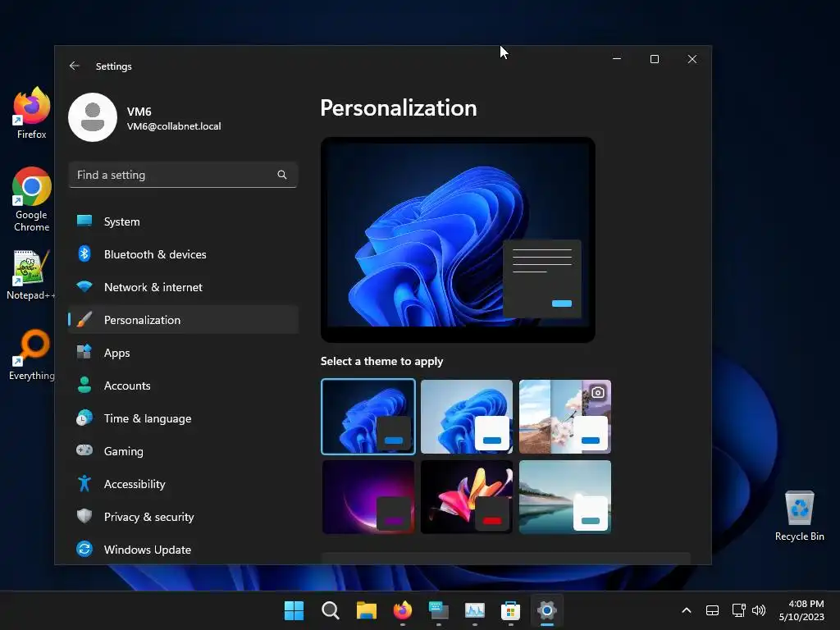Click the VM6 user avatar picture
This screenshot has height=630, width=840.
[x=93, y=117]
